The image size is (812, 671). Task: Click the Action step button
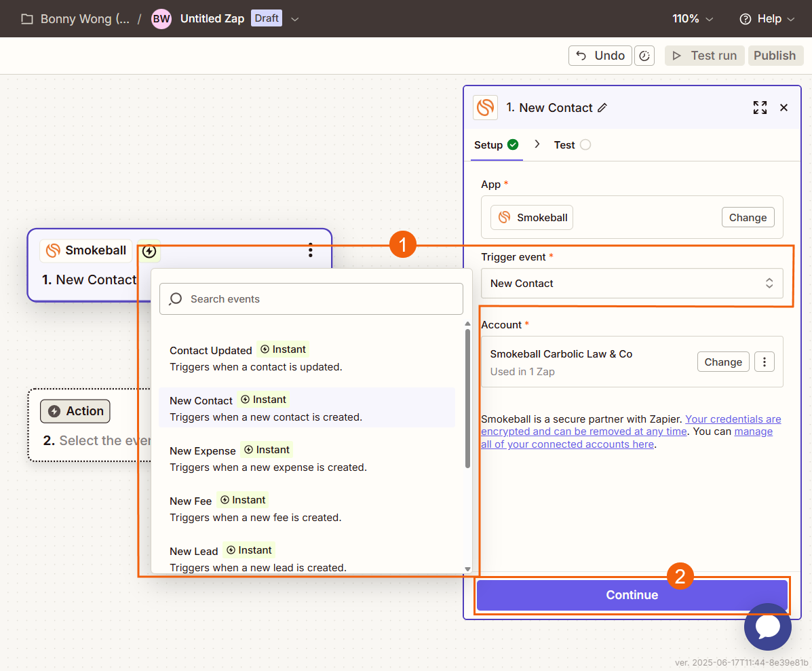75,411
